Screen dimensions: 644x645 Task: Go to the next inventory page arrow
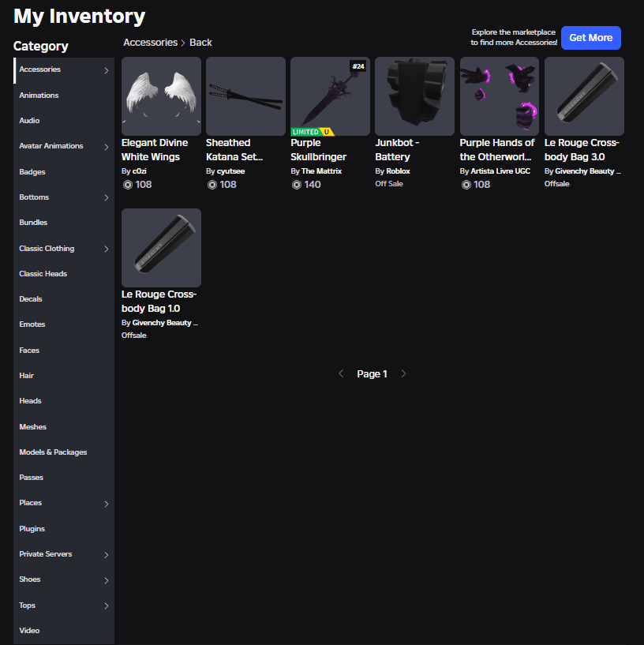pyautogui.click(x=403, y=374)
